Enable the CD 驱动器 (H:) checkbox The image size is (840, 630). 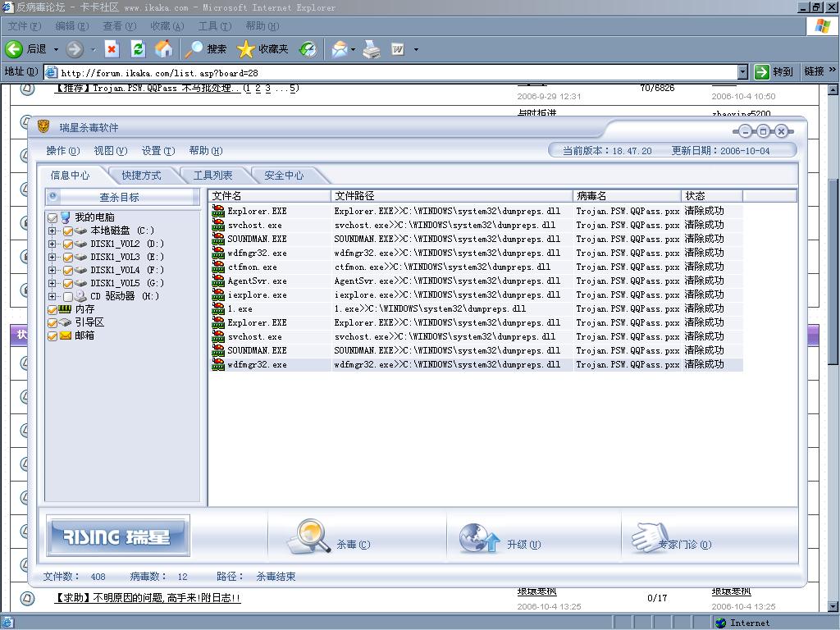(68, 296)
